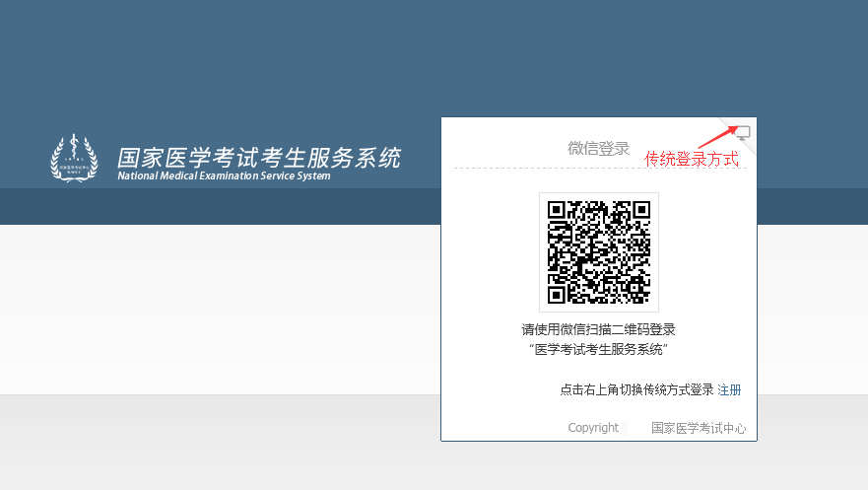Click the 点击右上角切换传统方式登录 hint text

[636, 390]
